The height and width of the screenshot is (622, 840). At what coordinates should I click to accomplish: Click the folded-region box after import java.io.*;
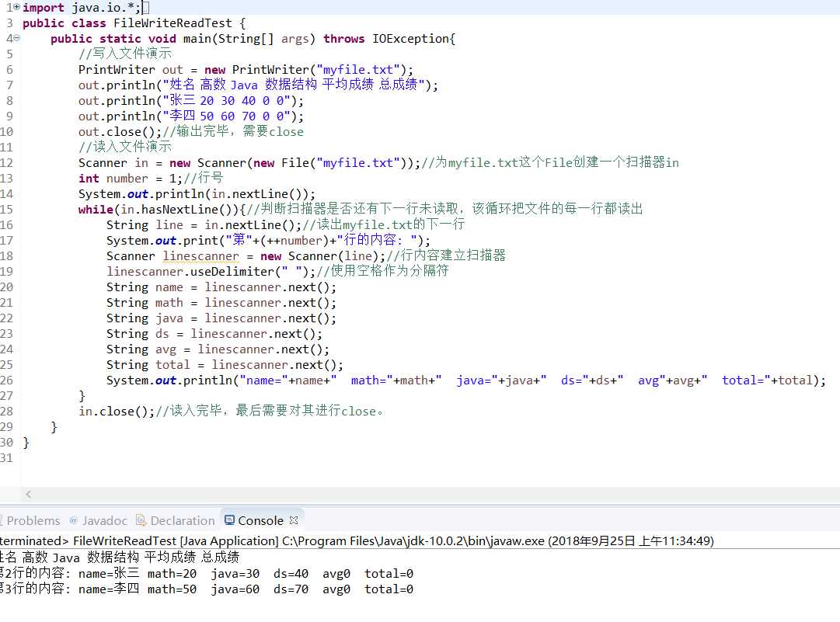(145, 8)
